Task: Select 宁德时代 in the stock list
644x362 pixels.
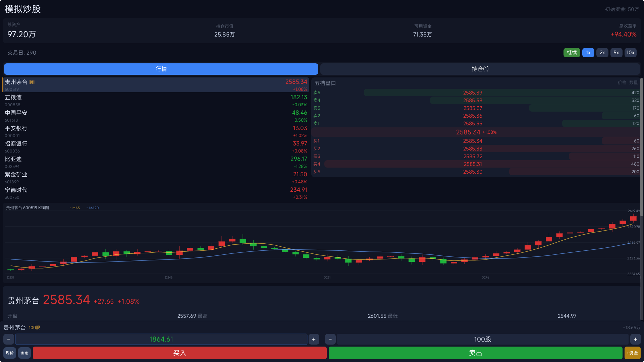Action: tap(156, 193)
